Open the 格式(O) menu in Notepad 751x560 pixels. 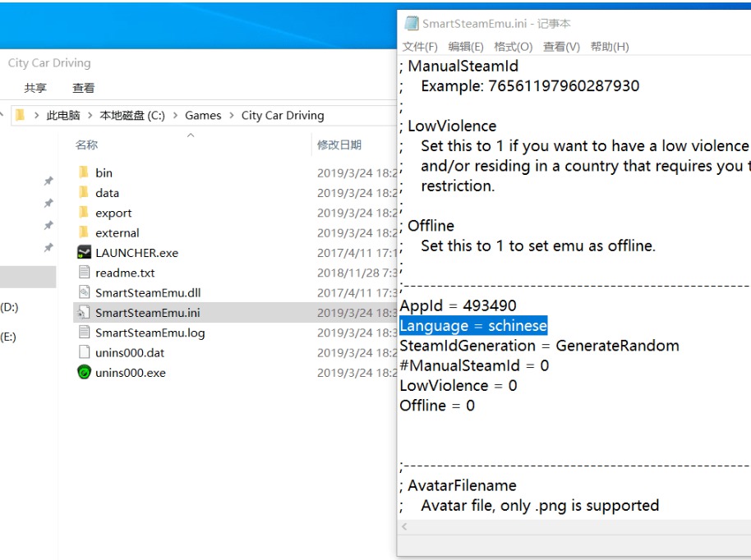point(513,47)
